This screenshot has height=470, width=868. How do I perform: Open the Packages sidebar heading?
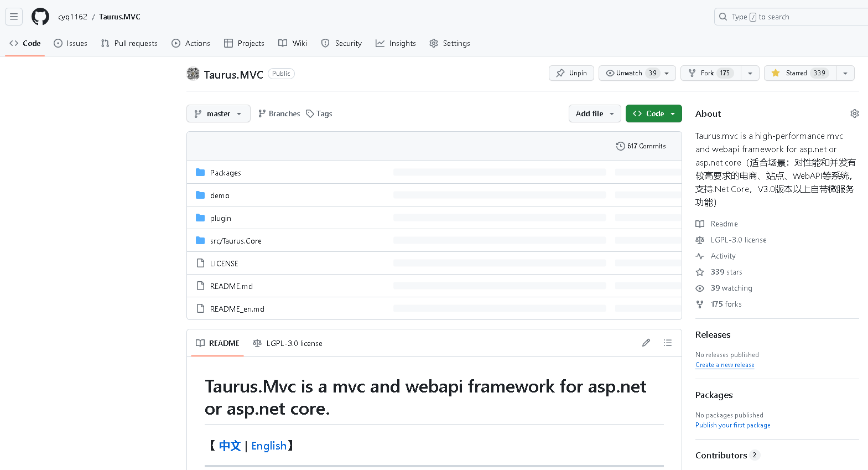pyautogui.click(x=714, y=395)
